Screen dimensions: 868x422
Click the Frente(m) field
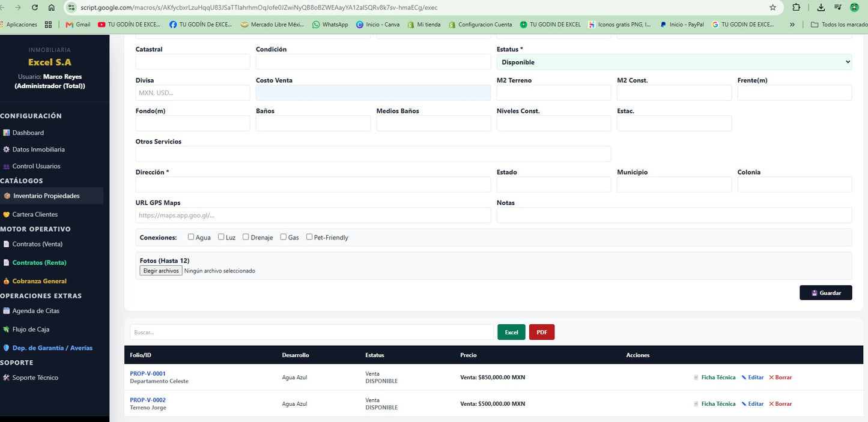795,92
